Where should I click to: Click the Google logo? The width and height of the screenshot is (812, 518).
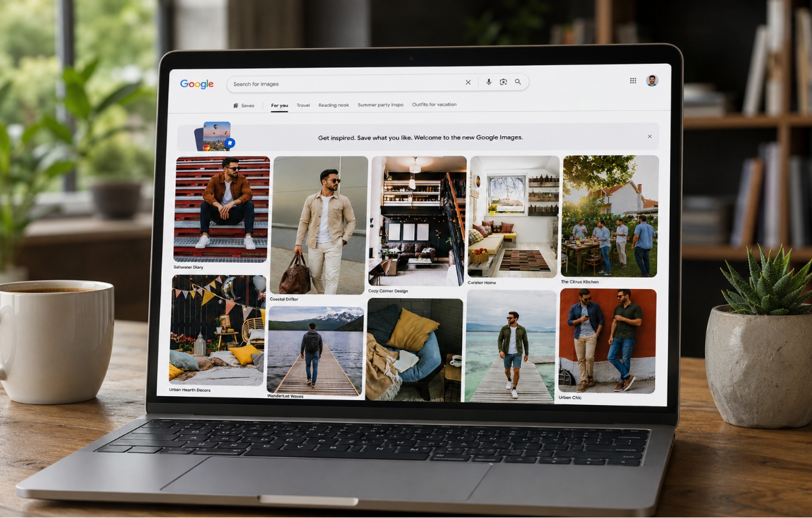click(197, 84)
